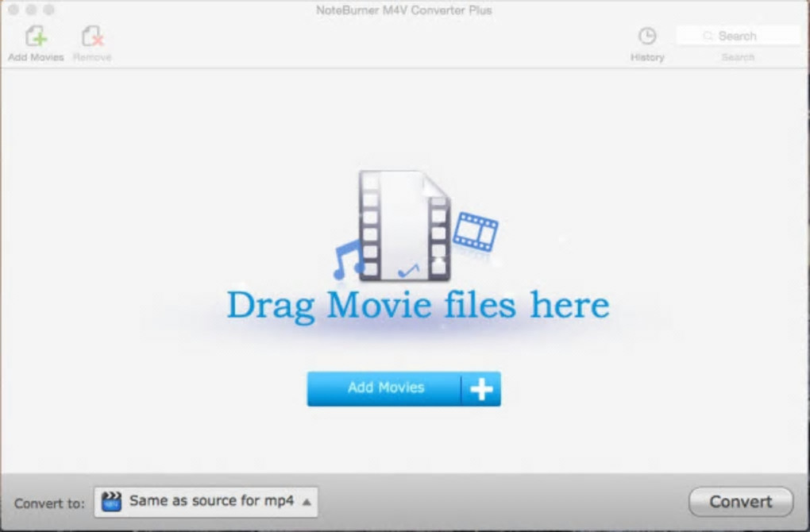The width and height of the screenshot is (810, 532).
Task: Start conversion with the Convert button
Action: [x=741, y=502]
